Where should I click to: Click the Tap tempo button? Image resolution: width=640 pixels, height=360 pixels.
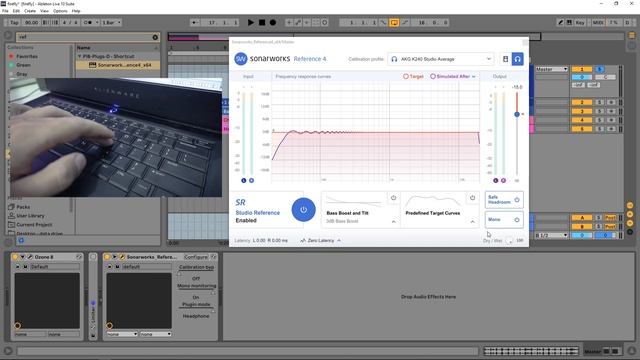pyautogui.click(x=14, y=22)
